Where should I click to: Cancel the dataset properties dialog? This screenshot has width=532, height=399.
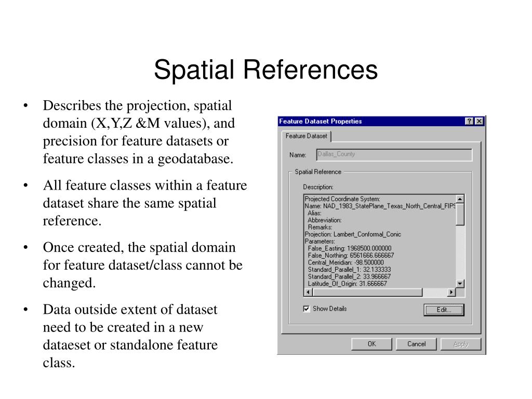coord(416,344)
